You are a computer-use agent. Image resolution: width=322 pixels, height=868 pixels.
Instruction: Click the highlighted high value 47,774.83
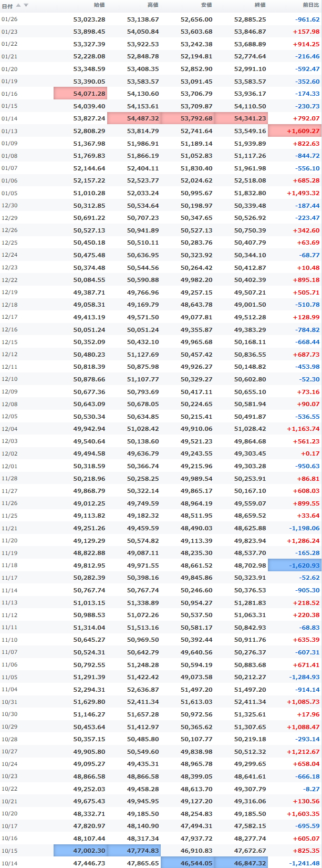tap(134, 851)
